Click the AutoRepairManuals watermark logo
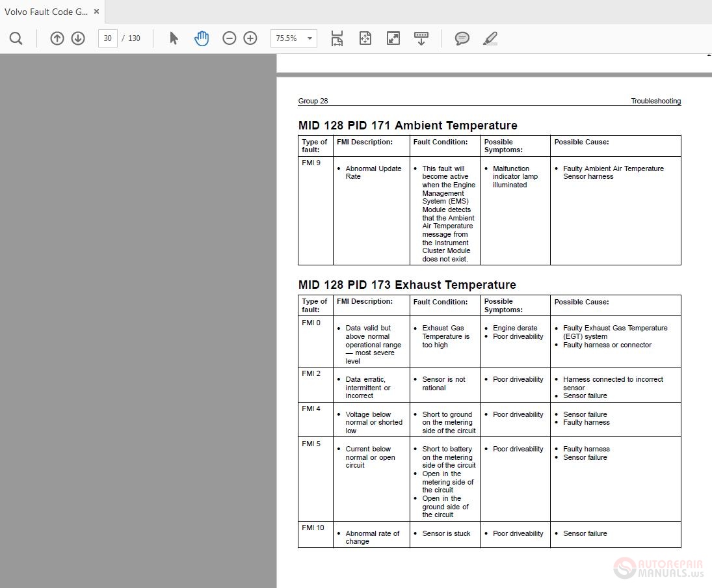Viewport: 712px width, 588px height. (659, 567)
